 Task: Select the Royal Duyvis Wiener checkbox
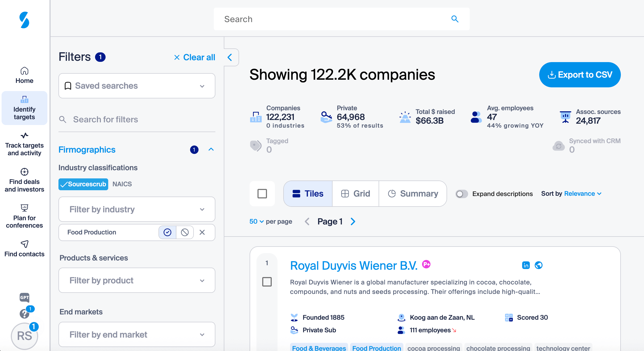(x=267, y=282)
